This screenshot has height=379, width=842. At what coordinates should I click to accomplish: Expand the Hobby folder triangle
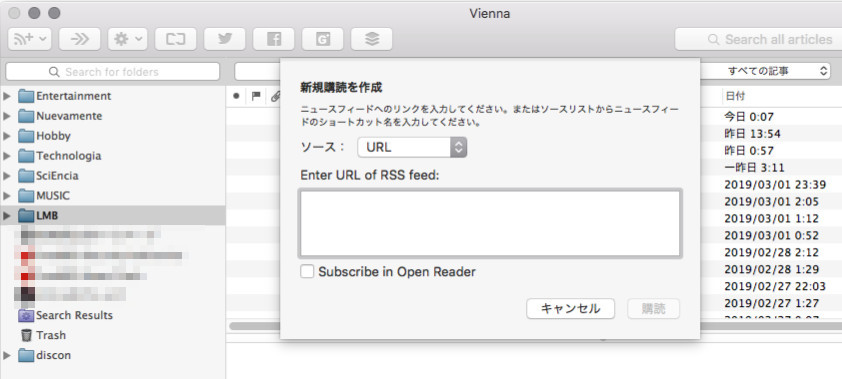point(7,136)
